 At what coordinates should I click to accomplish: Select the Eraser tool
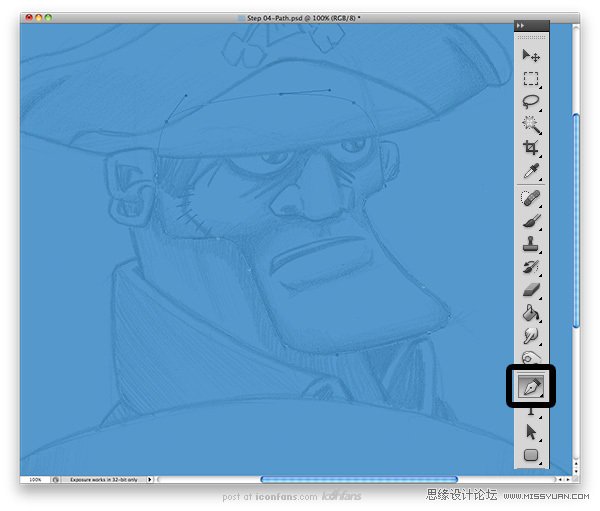coord(531,290)
